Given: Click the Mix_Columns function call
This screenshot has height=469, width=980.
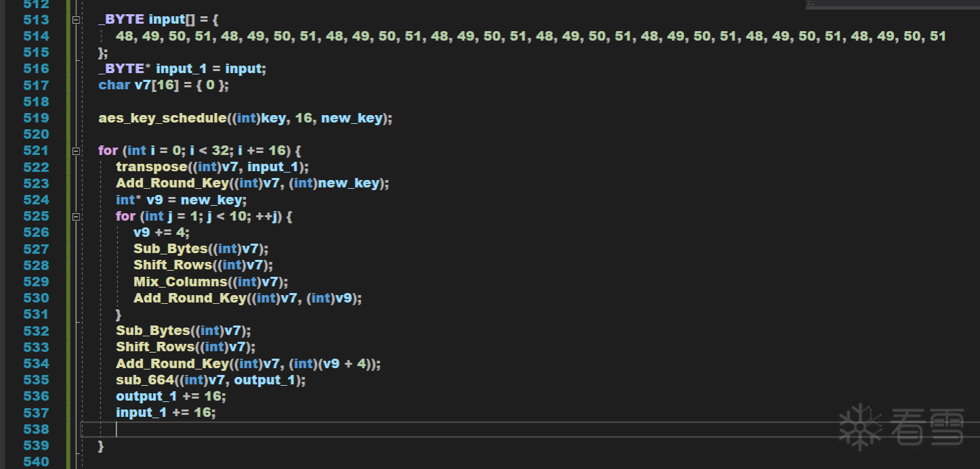Looking at the screenshot, I should 179,282.
